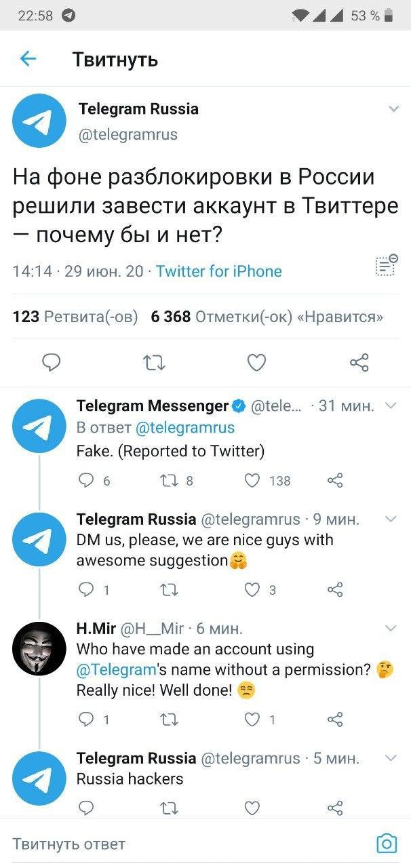Like the 'Fake. (Reported to Twitter)' reply

click(252, 481)
